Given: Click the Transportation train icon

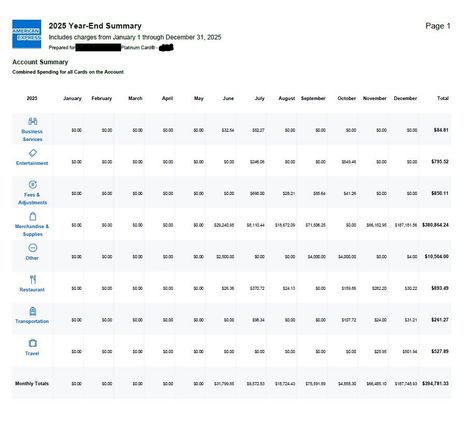Looking at the screenshot, I should coord(33,311).
